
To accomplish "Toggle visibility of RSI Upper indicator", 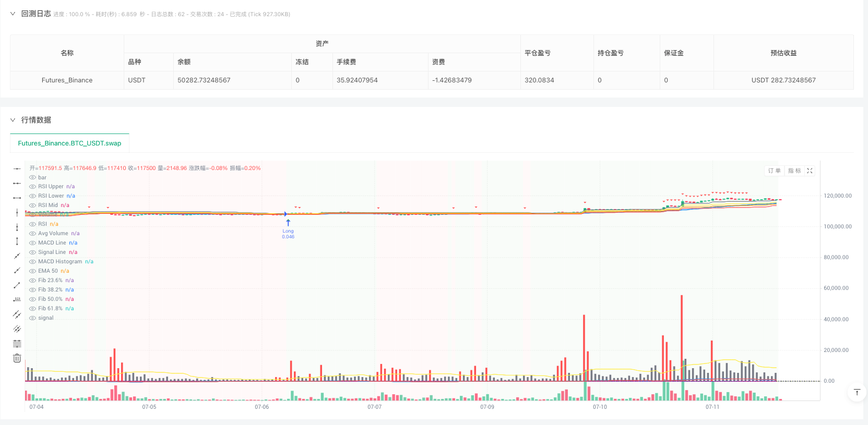I will coord(32,187).
